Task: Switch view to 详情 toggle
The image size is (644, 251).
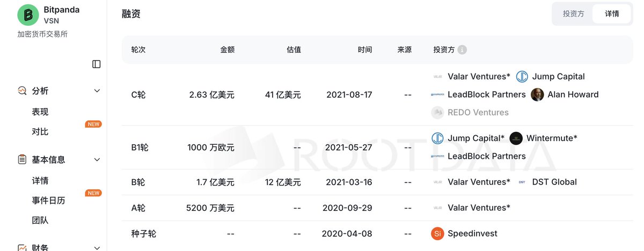Action: pos(612,14)
